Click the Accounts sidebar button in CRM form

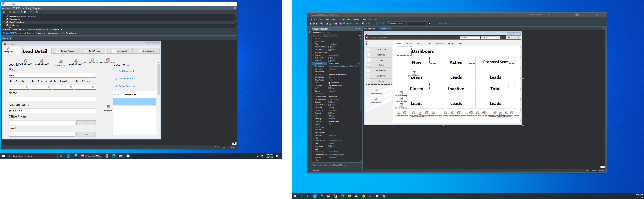(379, 55)
